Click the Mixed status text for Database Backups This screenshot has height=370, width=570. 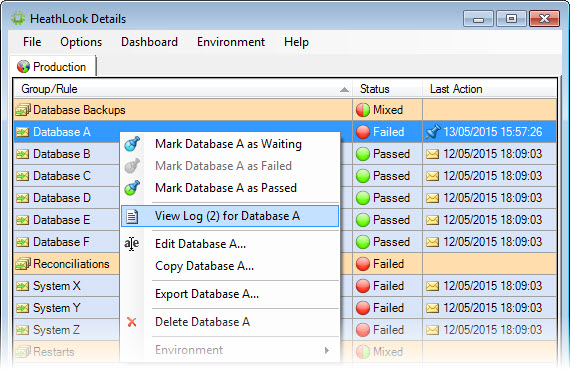point(388,110)
